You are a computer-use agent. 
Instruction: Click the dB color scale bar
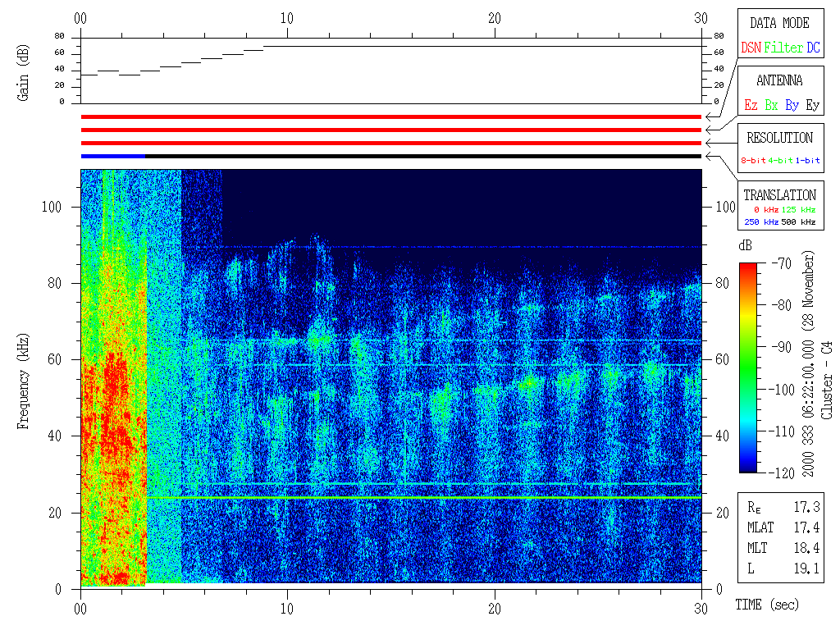pos(749,367)
